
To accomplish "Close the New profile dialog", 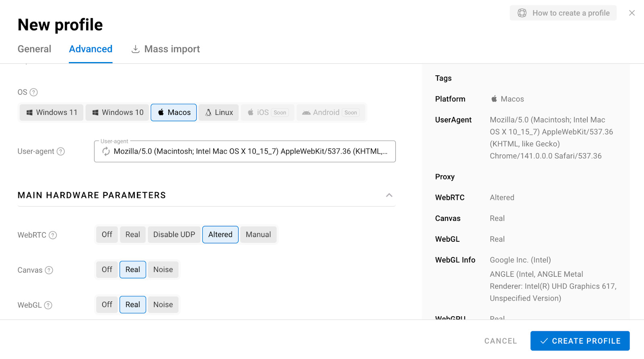I will (x=632, y=13).
